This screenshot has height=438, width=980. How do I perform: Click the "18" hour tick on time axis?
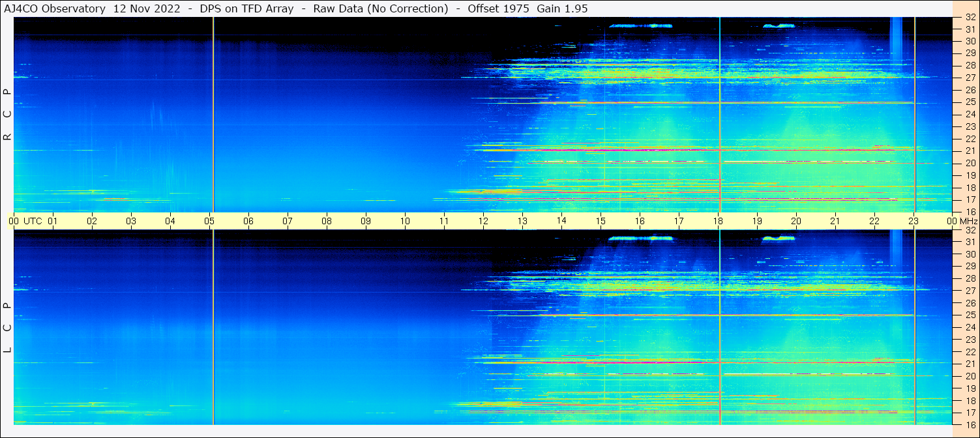click(x=718, y=221)
